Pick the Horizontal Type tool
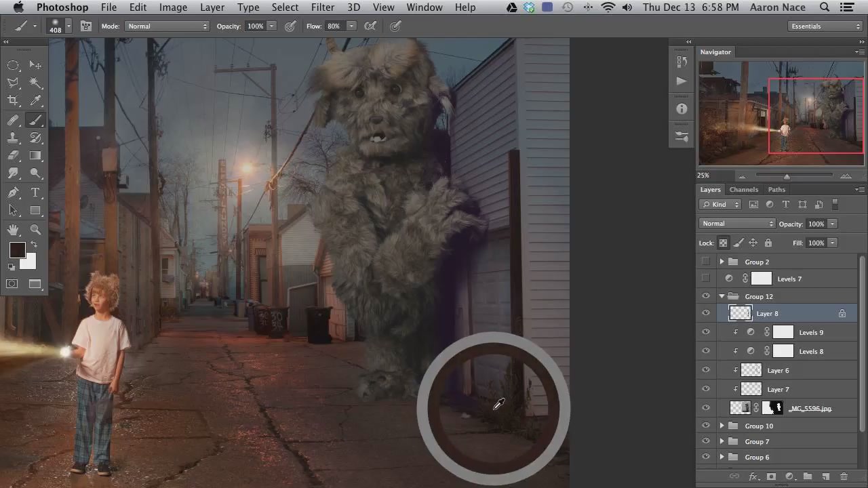868x488 pixels. click(35, 192)
